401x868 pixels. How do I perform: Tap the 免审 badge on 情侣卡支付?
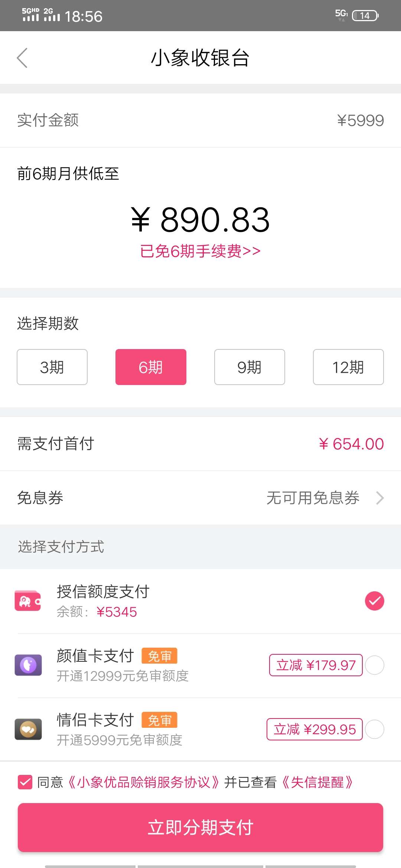coord(159,720)
